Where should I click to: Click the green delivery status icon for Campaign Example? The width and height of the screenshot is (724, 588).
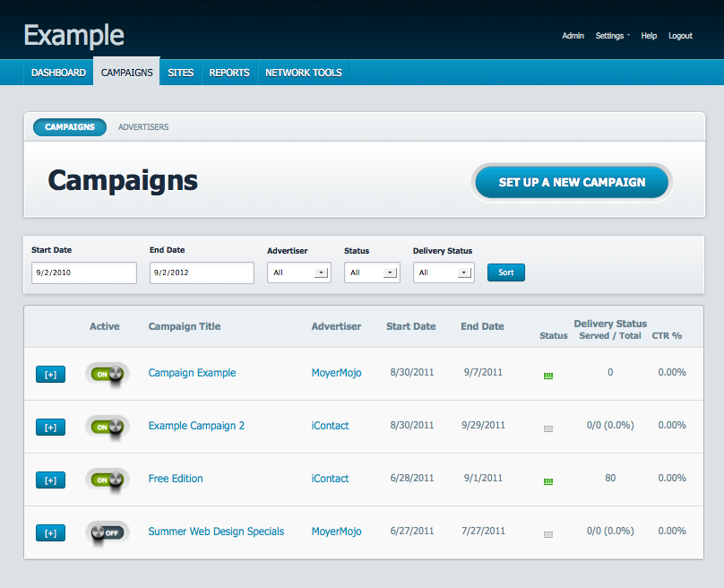[547, 376]
